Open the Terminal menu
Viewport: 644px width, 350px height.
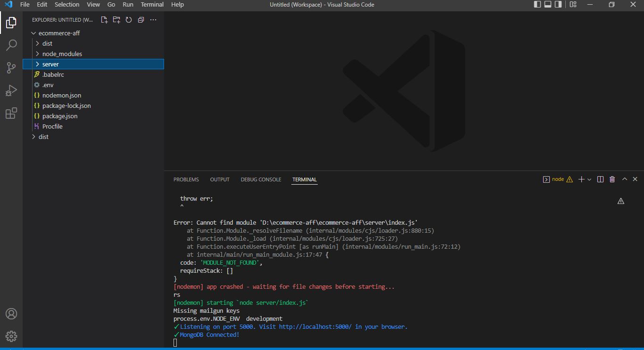(152, 5)
